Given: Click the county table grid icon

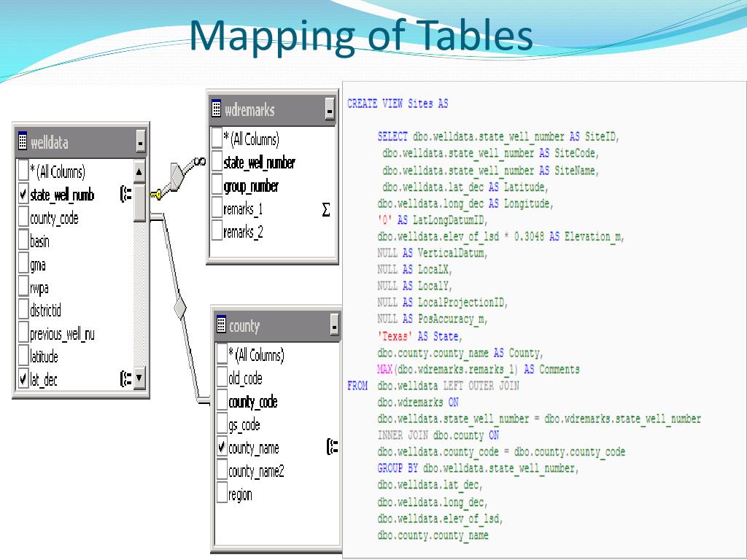Looking at the screenshot, I should point(221,326).
